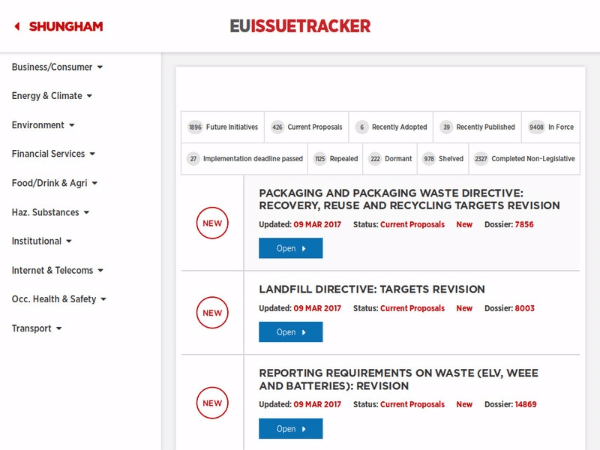Click the NEW badge for Packaging Waste Directive
Screen dimensions: 600x450
click(x=212, y=223)
